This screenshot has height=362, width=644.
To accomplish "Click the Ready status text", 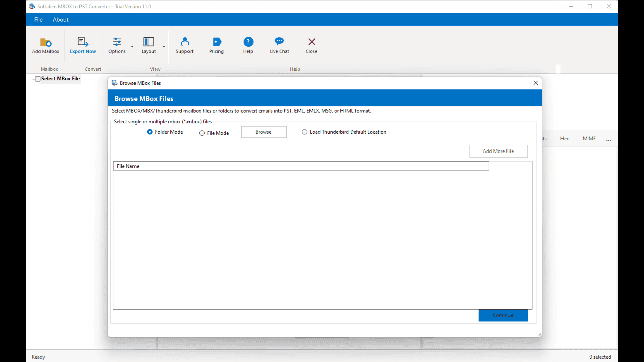I will coord(38,357).
